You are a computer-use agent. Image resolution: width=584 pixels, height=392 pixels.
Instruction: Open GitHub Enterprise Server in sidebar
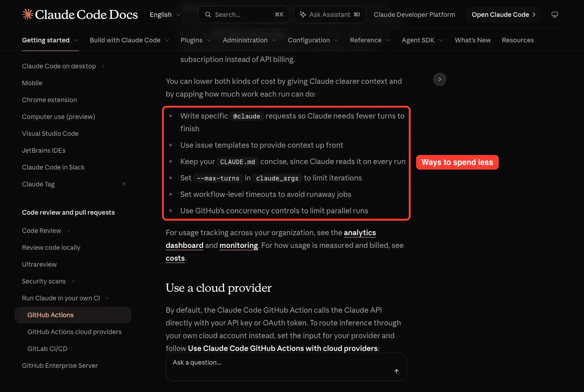point(60,366)
